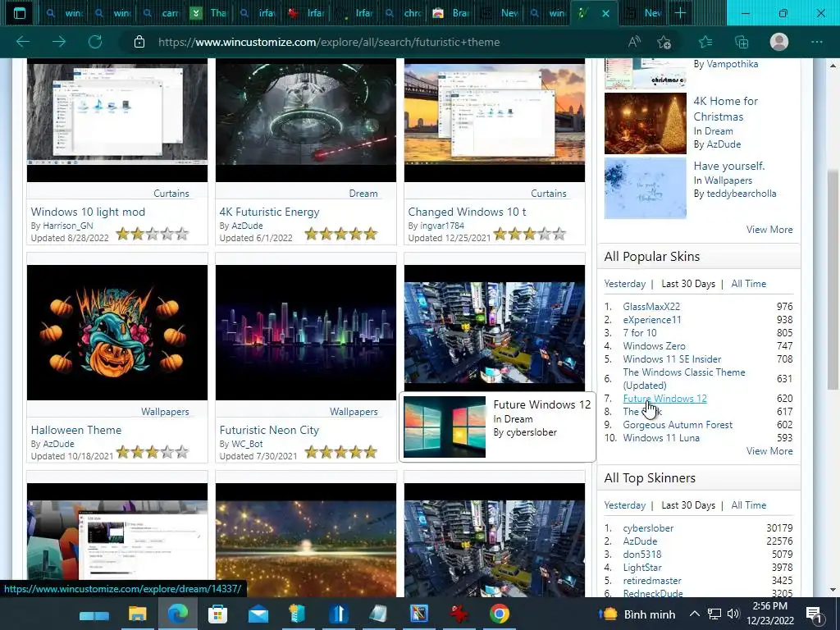The height and width of the screenshot is (630, 840).
Task: Open Wallpapers category under Halloween Theme
Action: [x=165, y=412]
